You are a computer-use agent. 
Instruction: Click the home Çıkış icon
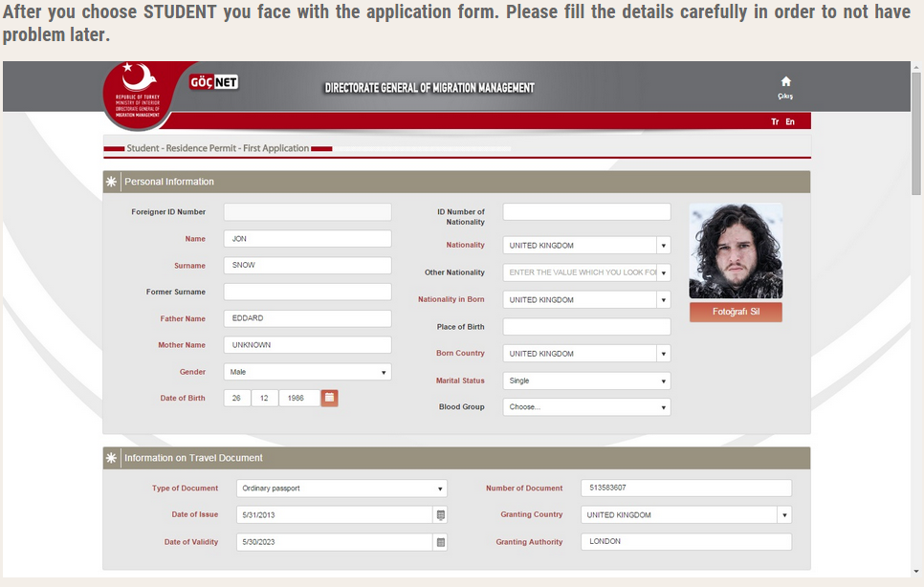785,87
